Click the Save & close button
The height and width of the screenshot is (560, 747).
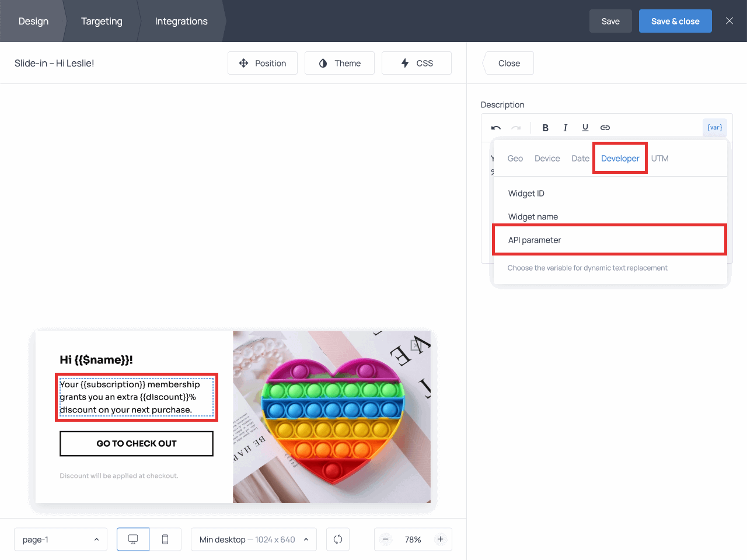click(x=675, y=22)
